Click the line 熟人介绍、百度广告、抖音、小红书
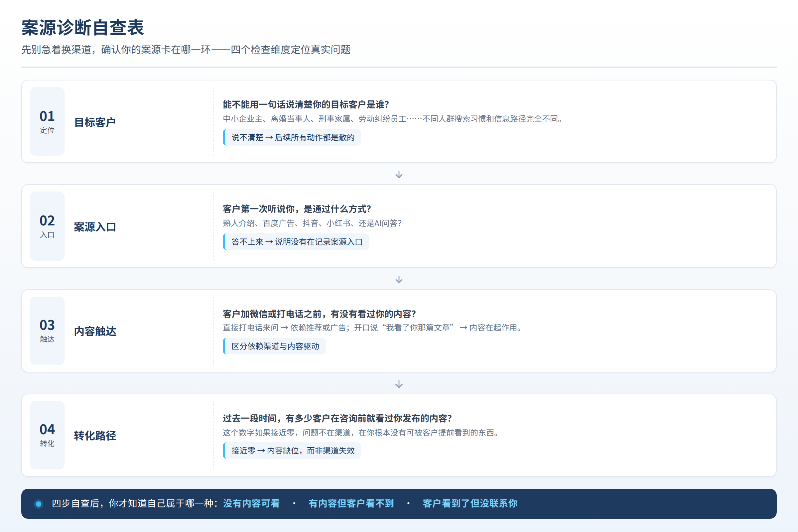The height and width of the screenshot is (532, 798). [312, 223]
